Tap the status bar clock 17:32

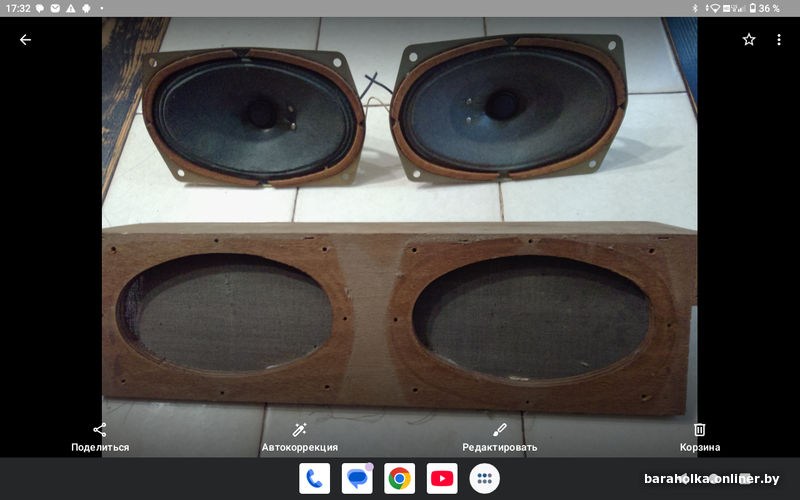point(18,8)
